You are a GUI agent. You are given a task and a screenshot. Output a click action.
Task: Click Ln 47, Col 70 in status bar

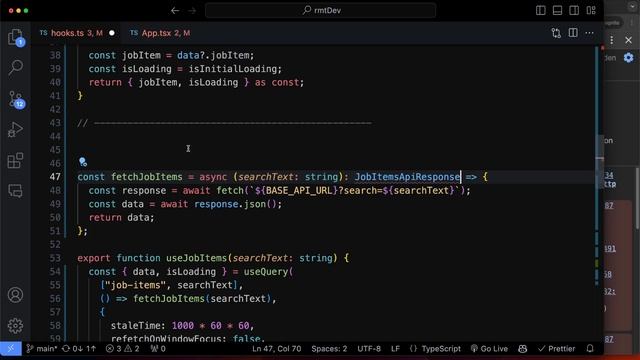[x=276, y=349]
